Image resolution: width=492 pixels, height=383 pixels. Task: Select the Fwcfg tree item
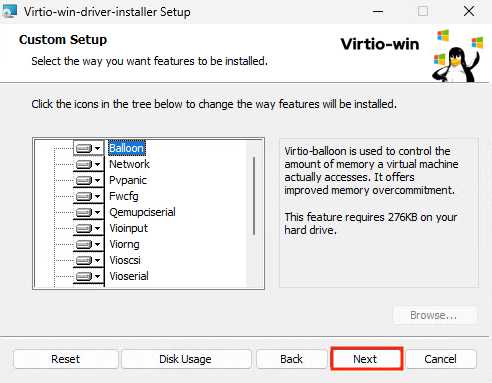pos(124,196)
